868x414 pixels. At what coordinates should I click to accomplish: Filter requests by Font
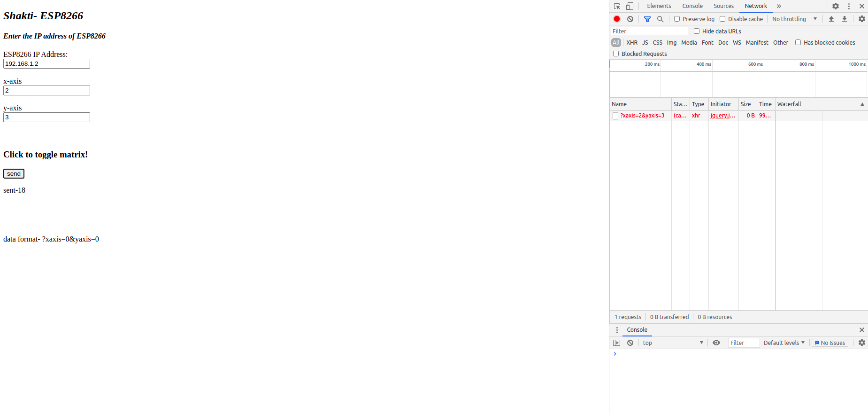707,42
